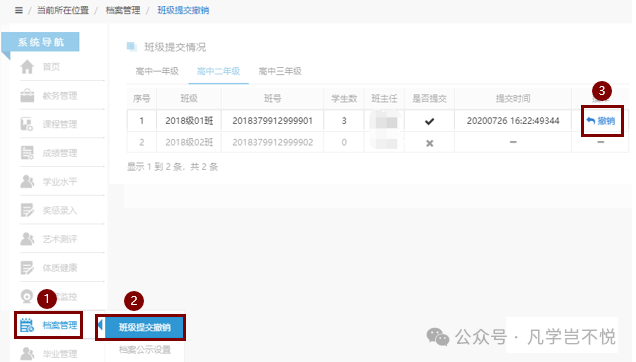
Task: Click the 艺术测评 person icon
Action: [27, 239]
